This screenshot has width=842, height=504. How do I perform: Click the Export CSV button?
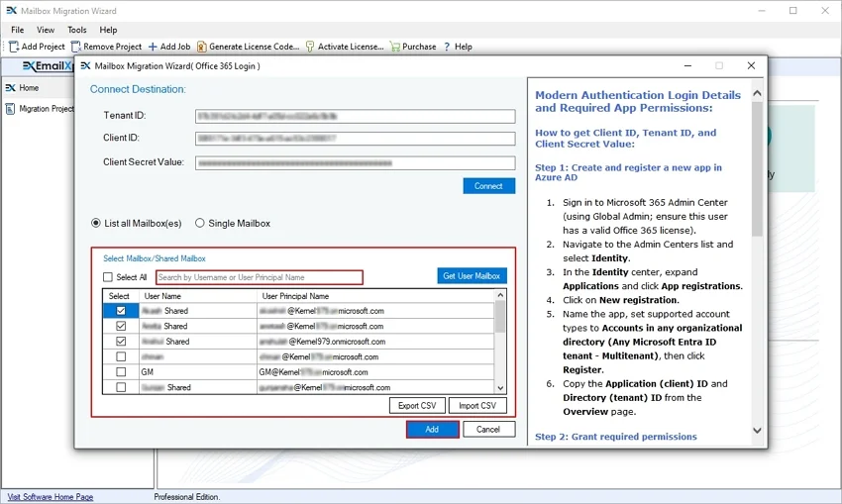(x=417, y=406)
